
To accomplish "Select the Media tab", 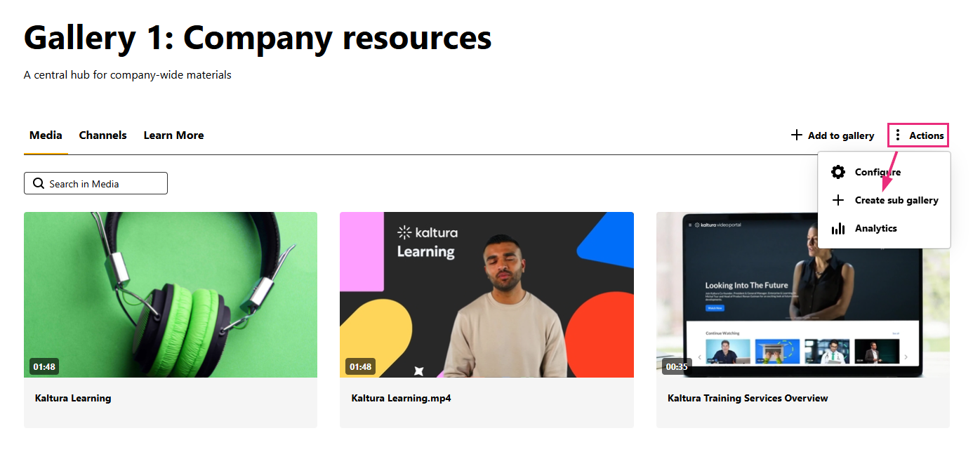I will (46, 135).
